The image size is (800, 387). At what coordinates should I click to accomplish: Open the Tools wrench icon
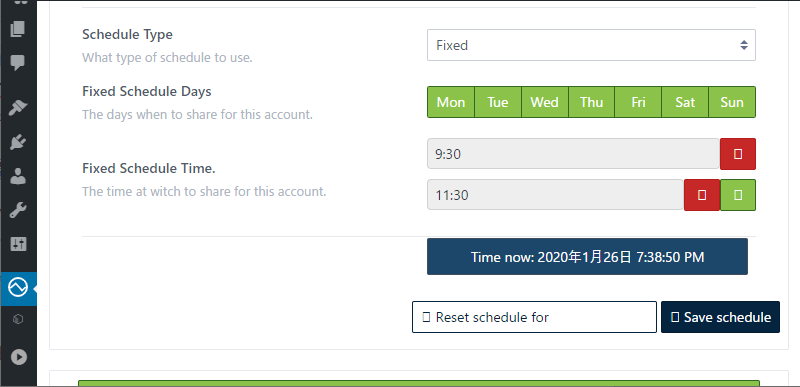click(x=18, y=210)
